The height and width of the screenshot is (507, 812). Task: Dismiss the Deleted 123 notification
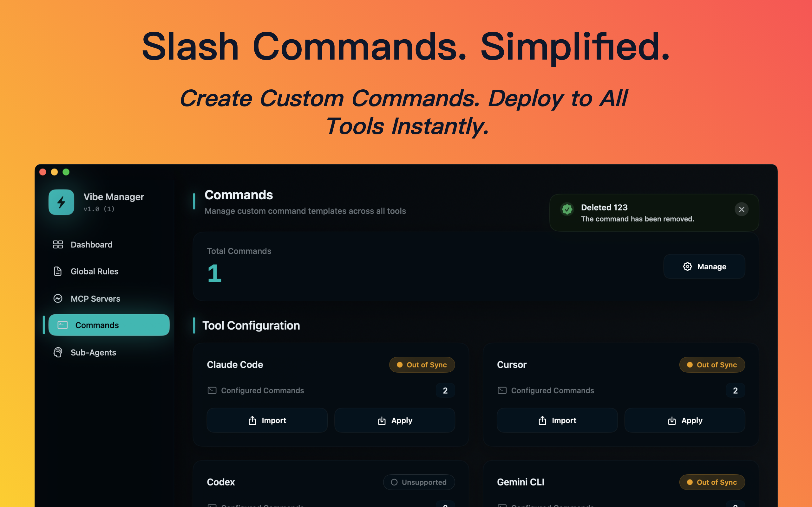[742, 209]
